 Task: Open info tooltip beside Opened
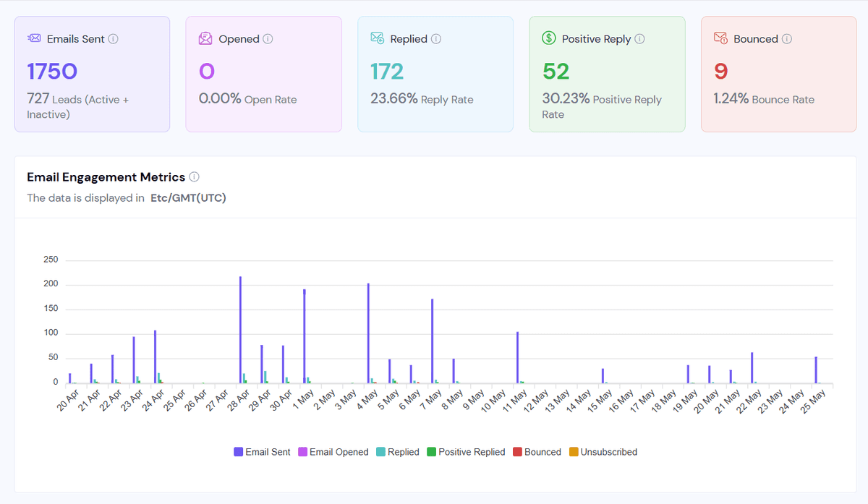268,39
